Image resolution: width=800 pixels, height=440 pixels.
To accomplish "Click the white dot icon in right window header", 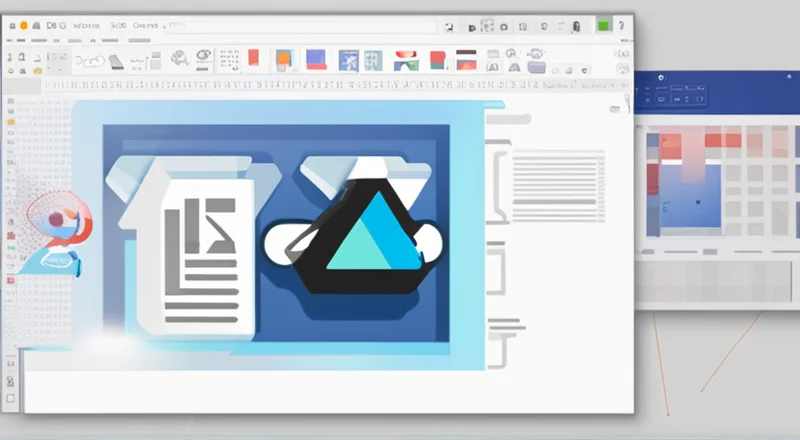I will 661,78.
